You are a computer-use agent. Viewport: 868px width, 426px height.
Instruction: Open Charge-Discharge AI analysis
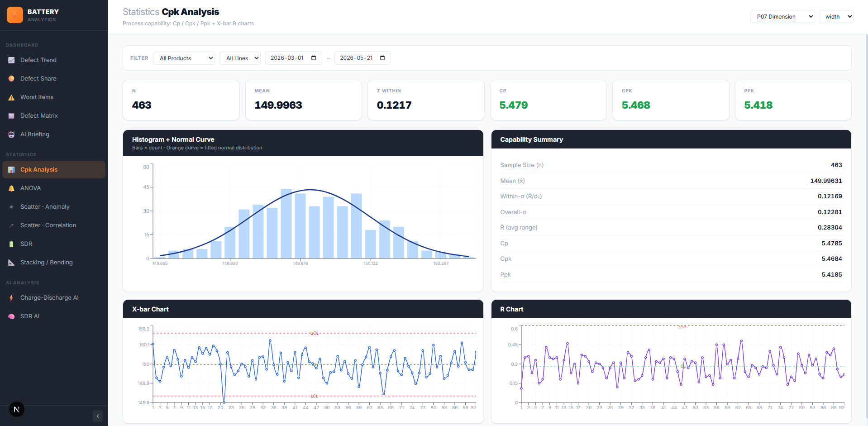pos(54,298)
